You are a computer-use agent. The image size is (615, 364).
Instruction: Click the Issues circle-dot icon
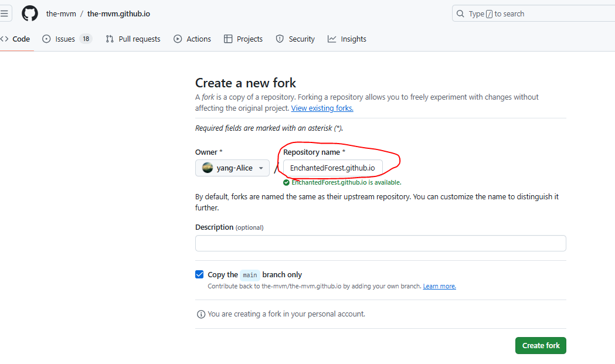[46, 39]
